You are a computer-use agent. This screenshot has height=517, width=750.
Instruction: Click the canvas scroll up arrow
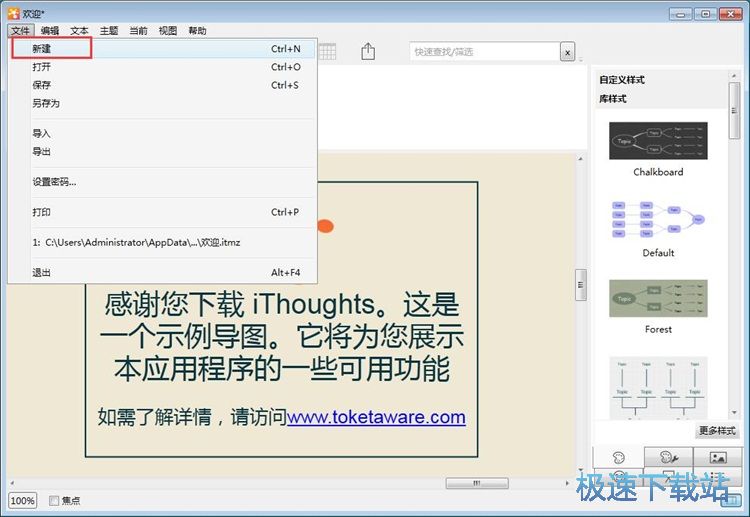click(x=581, y=159)
